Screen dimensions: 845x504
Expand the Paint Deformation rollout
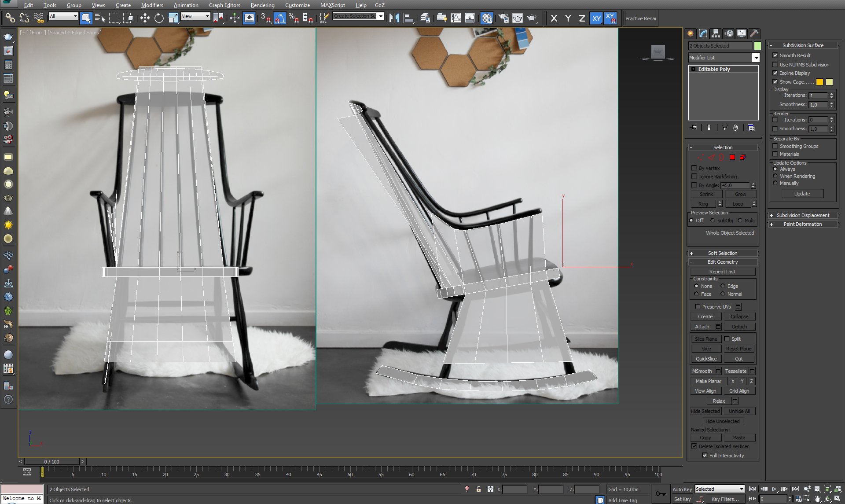(x=803, y=224)
